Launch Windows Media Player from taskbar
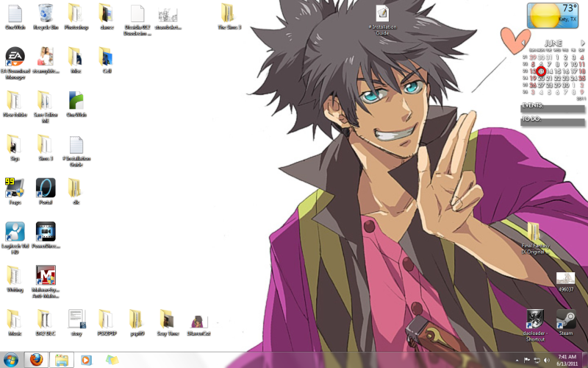Viewport: 588px width, 368px height. click(x=87, y=360)
